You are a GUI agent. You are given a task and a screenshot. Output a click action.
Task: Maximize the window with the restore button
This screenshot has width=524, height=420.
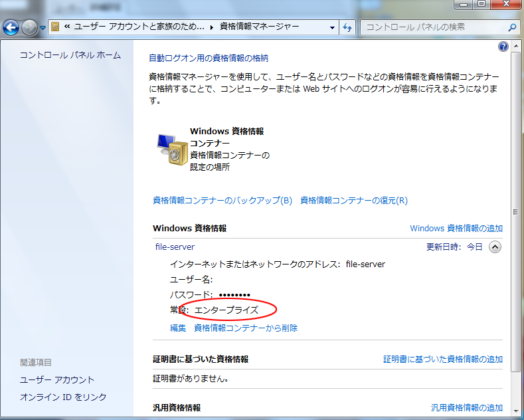click(x=481, y=4)
